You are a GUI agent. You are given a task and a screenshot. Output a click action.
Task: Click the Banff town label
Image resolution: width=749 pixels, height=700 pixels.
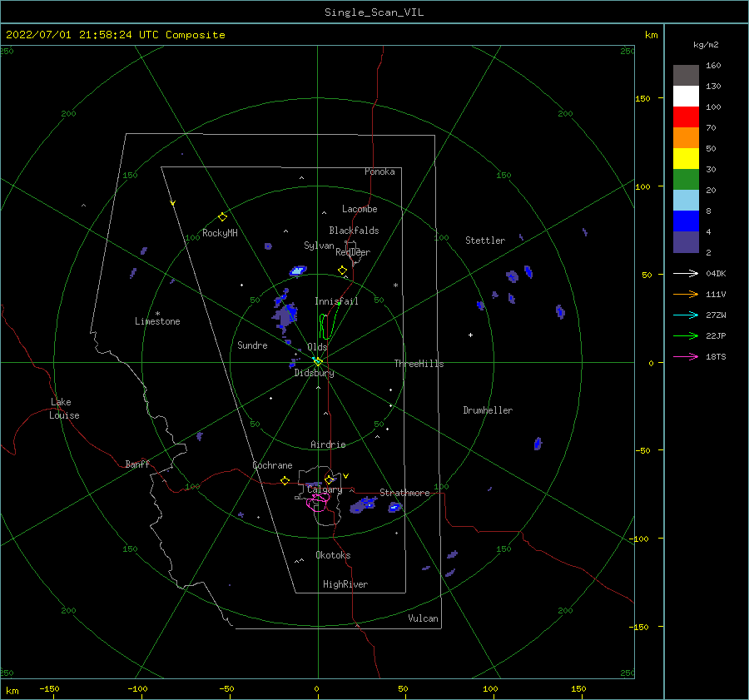tap(137, 464)
